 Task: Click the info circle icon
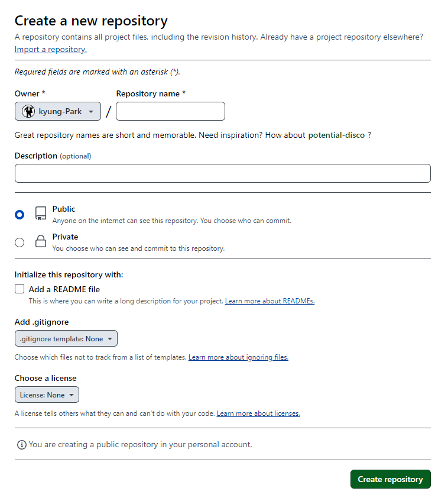point(21,444)
